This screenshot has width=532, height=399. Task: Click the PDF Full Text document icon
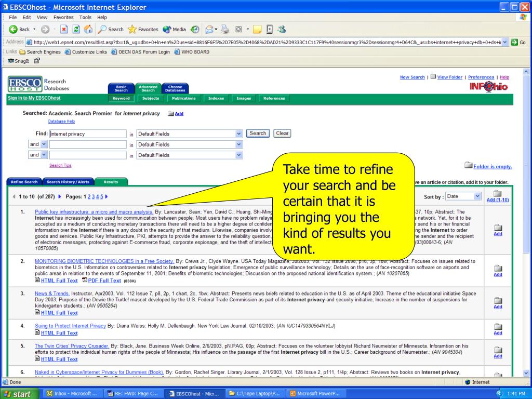[85, 280]
